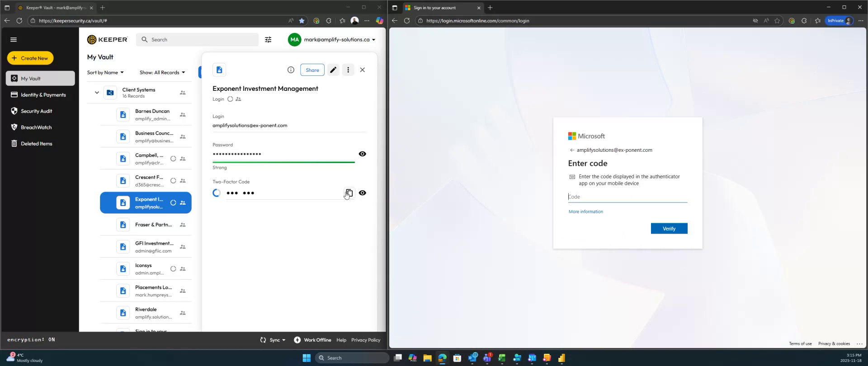Screen dimensions: 868x366
Task: Open Terms of use link
Action: (x=800, y=344)
